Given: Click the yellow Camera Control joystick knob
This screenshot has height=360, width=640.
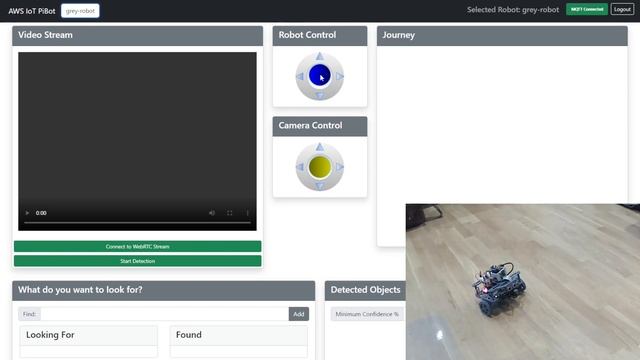Looking at the screenshot, I should [320, 167].
